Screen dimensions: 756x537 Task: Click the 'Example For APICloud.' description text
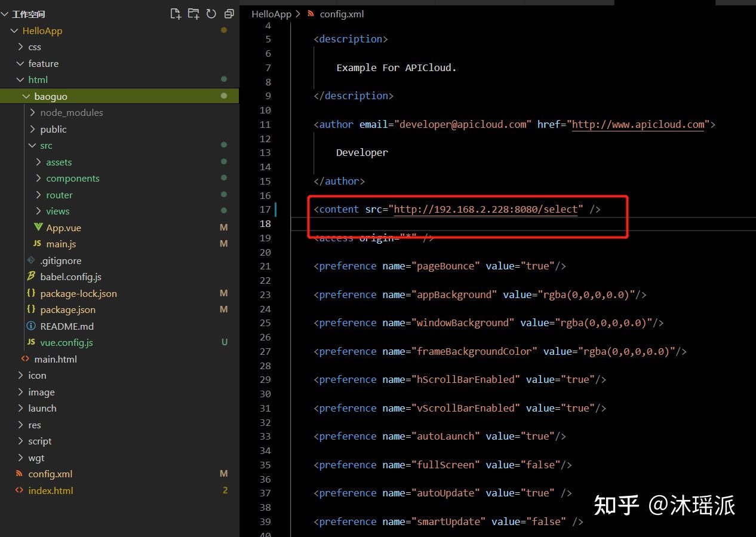click(397, 67)
